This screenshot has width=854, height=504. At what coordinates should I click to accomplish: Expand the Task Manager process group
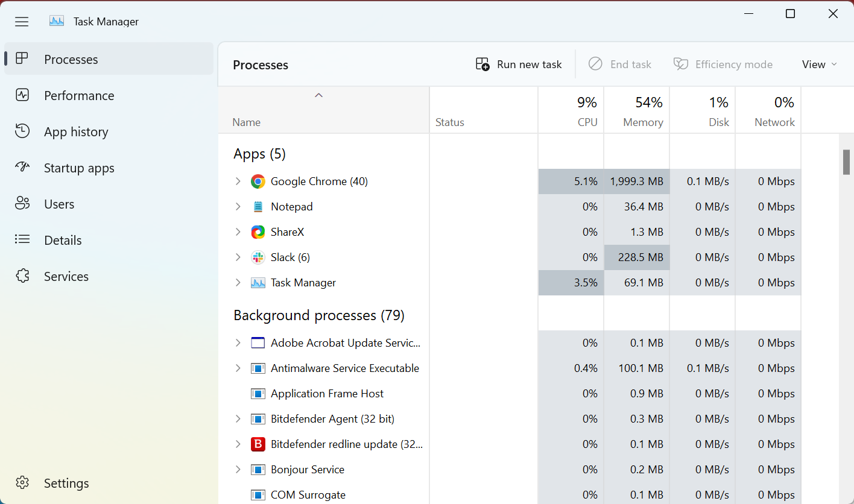(238, 283)
